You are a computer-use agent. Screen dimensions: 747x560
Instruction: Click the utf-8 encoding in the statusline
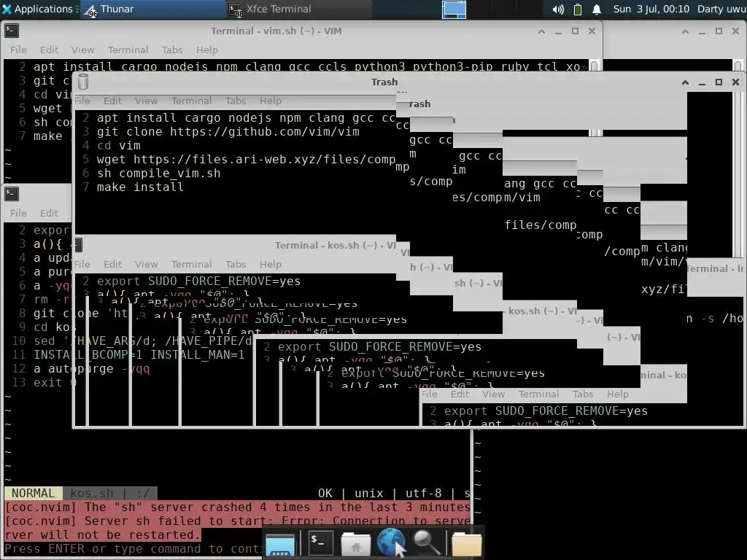click(x=423, y=494)
